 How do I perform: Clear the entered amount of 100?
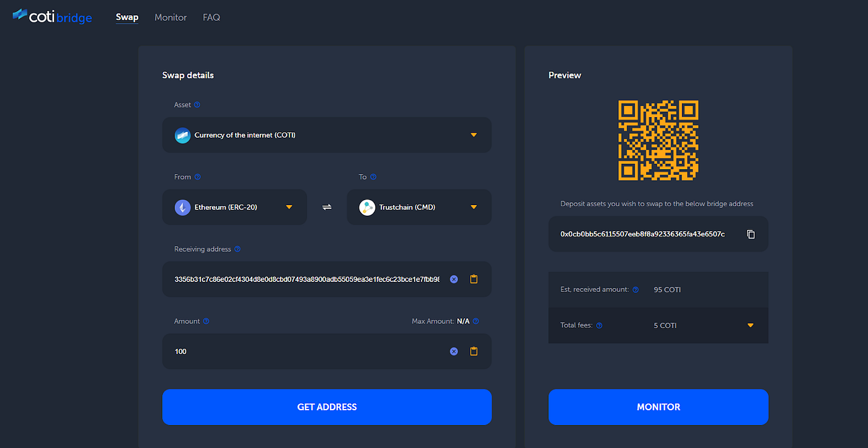point(453,351)
